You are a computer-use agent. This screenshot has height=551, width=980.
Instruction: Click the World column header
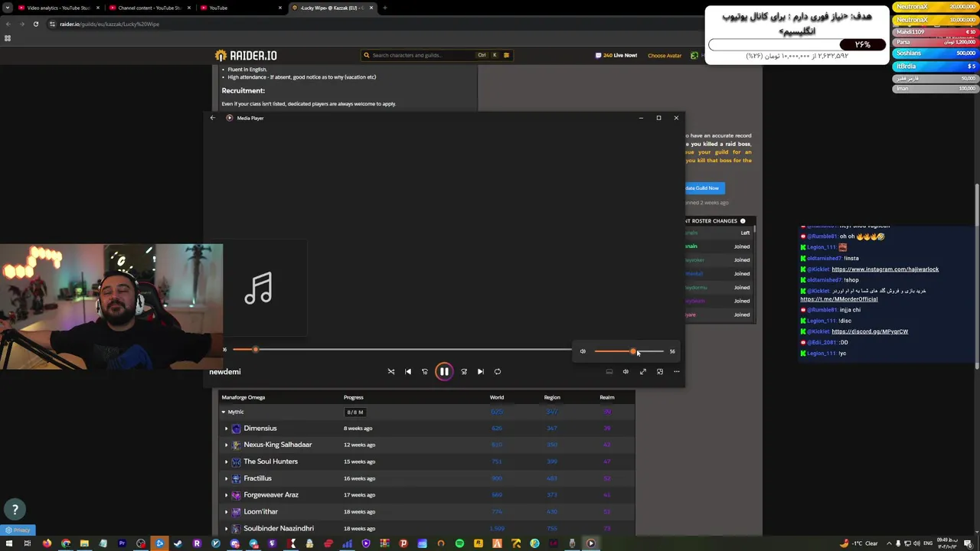497,397
